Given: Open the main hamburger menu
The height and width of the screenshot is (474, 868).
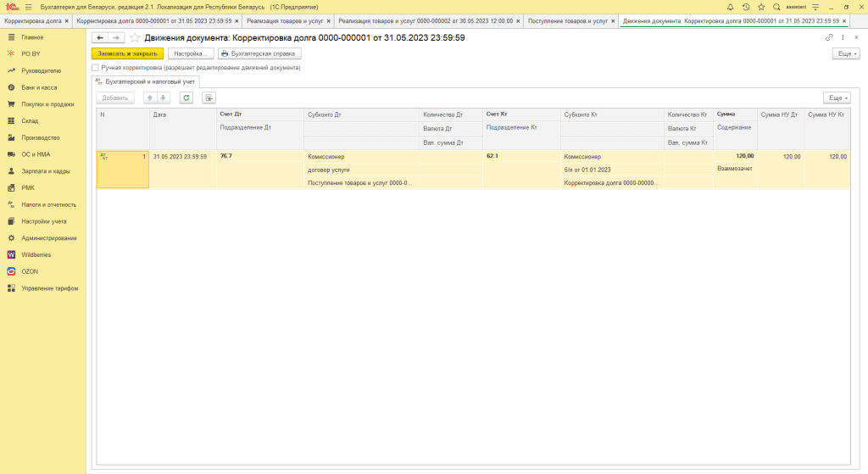Looking at the screenshot, I should pyautogui.click(x=28, y=7).
